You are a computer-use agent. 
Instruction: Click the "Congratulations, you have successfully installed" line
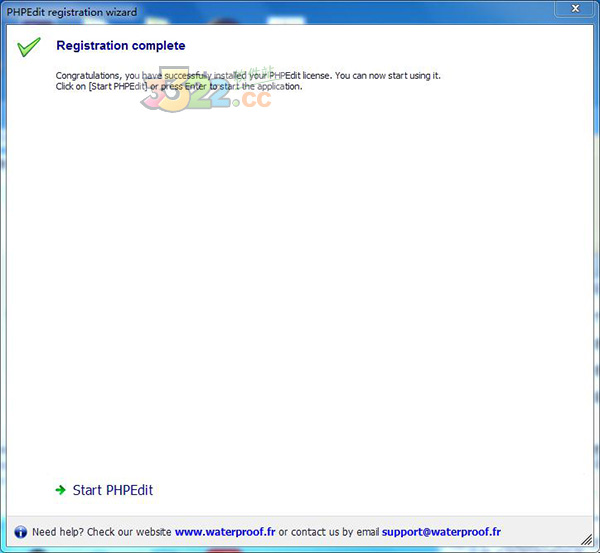coord(248,76)
